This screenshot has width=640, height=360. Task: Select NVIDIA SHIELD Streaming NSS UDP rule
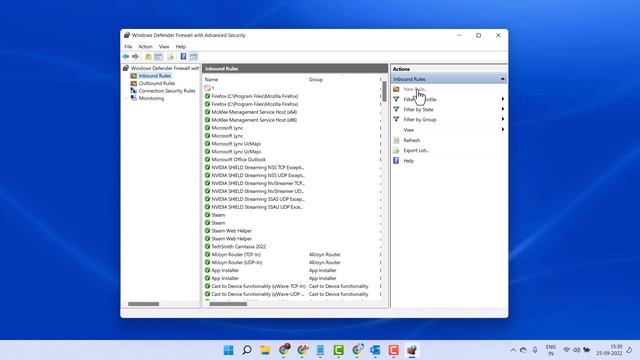click(x=258, y=176)
